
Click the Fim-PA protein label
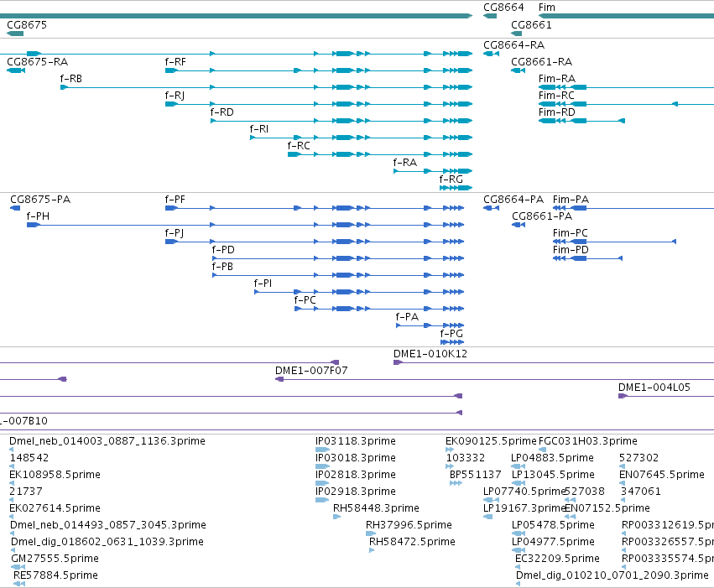(571, 200)
